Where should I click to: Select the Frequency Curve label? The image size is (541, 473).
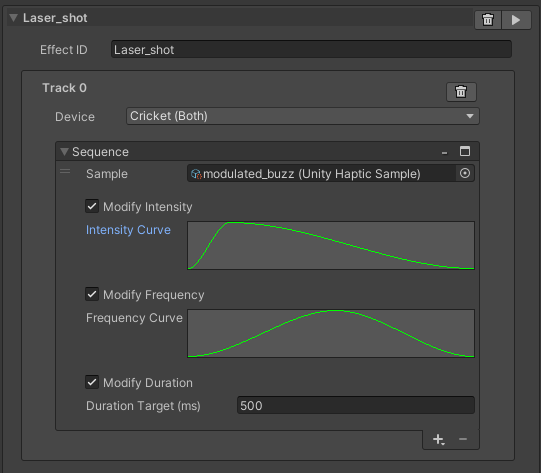coord(134,318)
